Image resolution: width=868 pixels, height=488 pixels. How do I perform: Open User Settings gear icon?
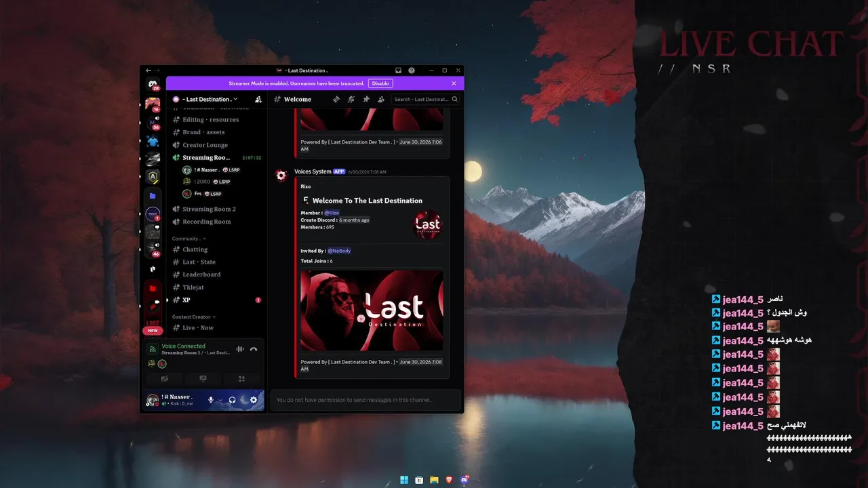pyautogui.click(x=254, y=400)
